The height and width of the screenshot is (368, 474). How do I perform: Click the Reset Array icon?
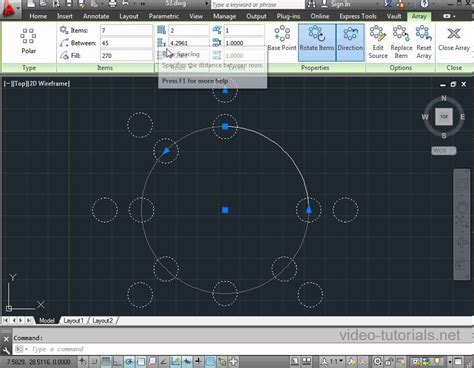coord(424,42)
